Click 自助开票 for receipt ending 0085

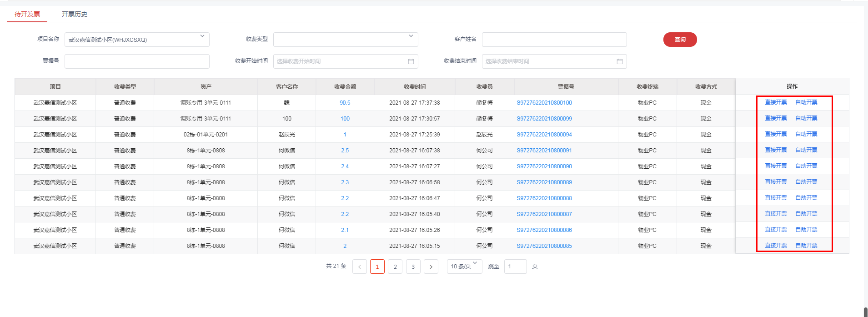(x=806, y=246)
